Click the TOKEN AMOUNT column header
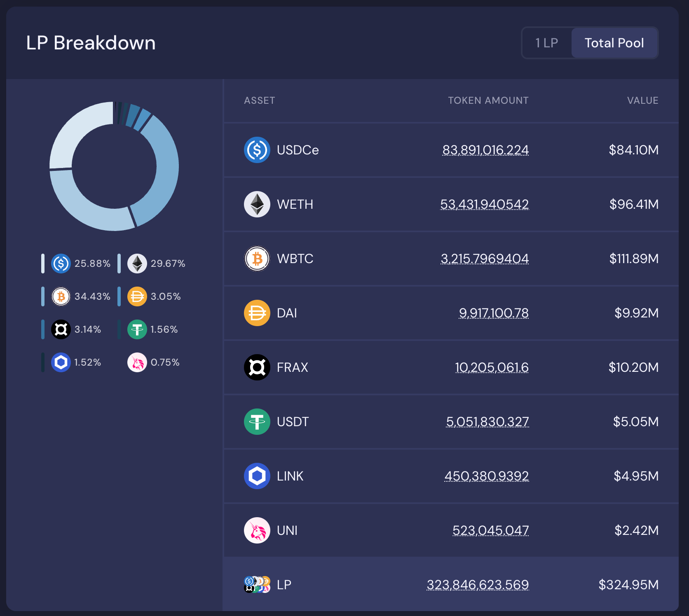The height and width of the screenshot is (616, 689). [x=488, y=100]
